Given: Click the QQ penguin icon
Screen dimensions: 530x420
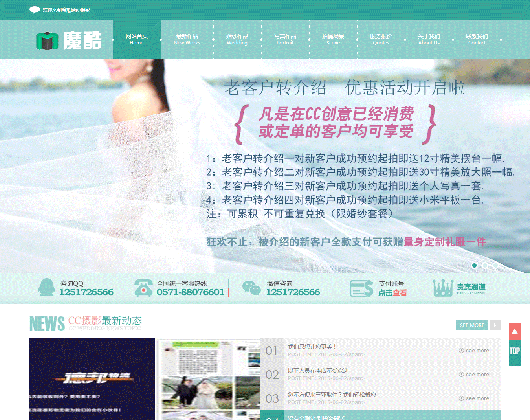Looking at the screenshot, I should (x=46, y=287).
